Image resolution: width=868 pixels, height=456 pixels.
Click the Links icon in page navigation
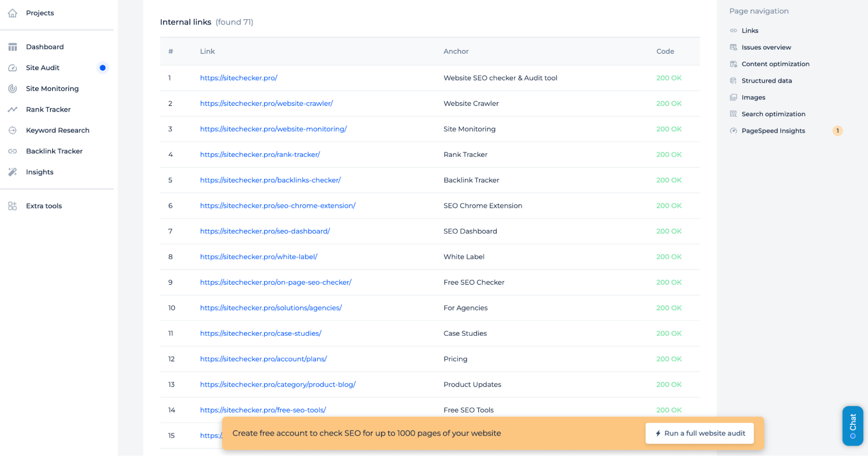733,30
